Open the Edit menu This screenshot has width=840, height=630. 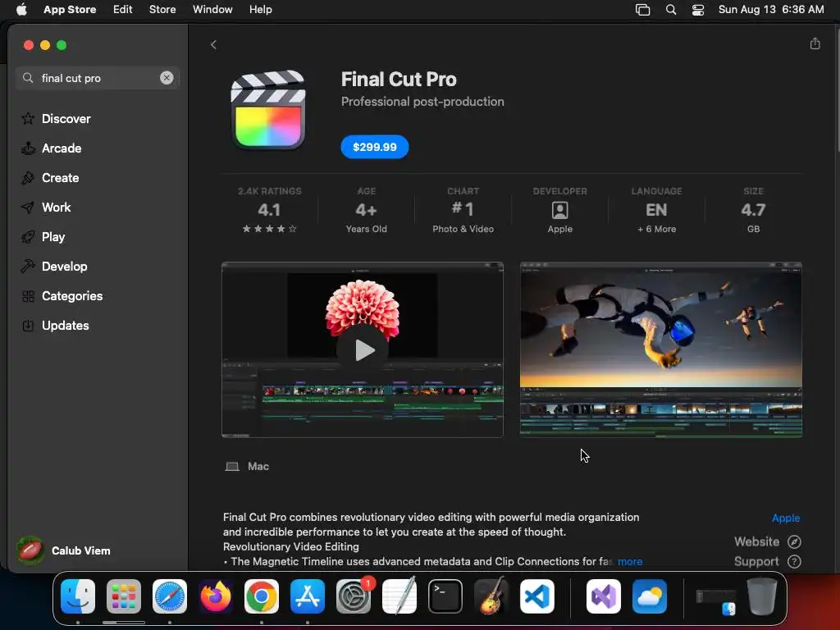pos(123,10)
